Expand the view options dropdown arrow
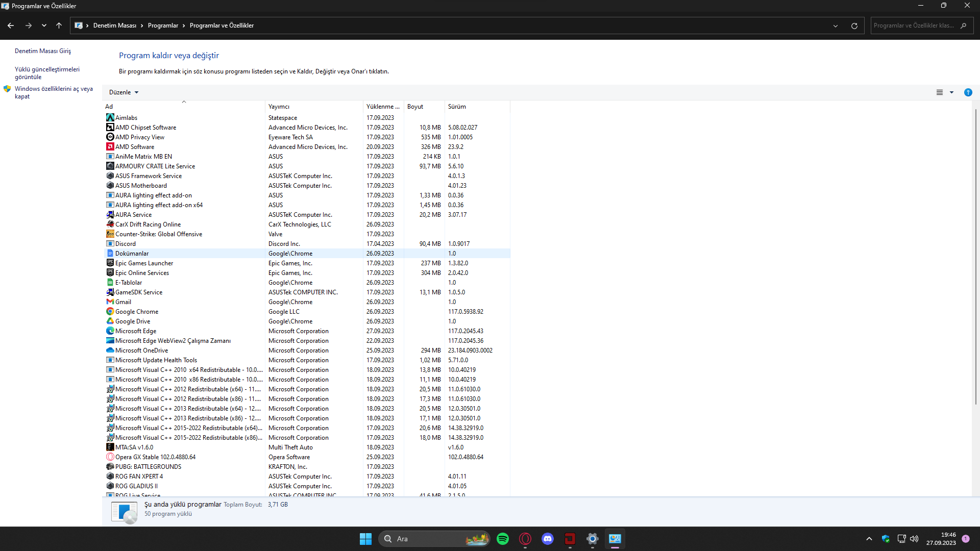The height and width of the screenshot is (551, 980). pos(951,92)
